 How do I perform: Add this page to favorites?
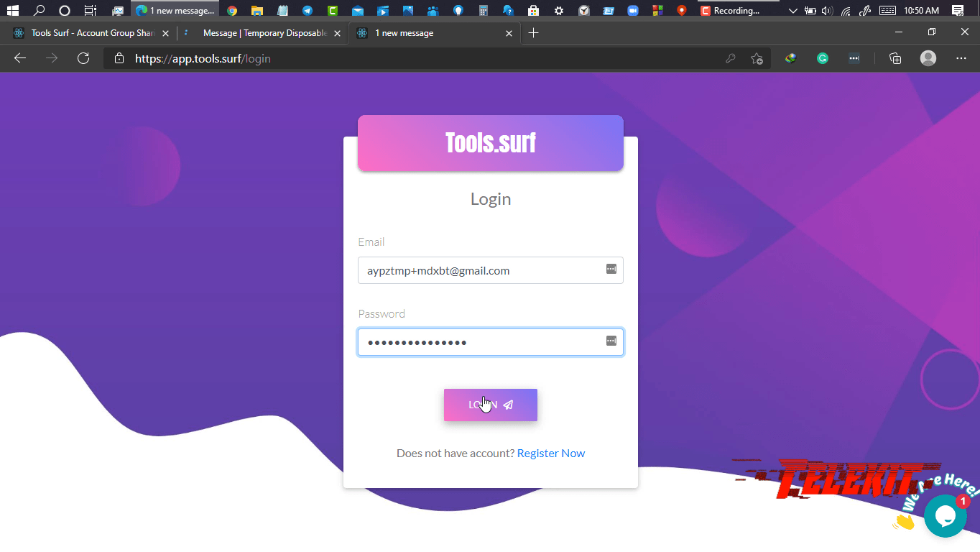(757, 59)
